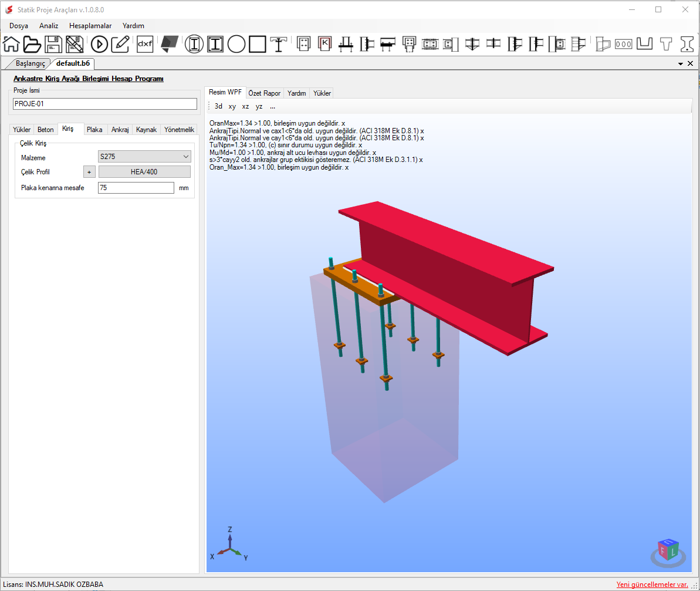Click the Home icon in the toolbar
The height and width of the screenshot is (591, 700).
point(11,44)
